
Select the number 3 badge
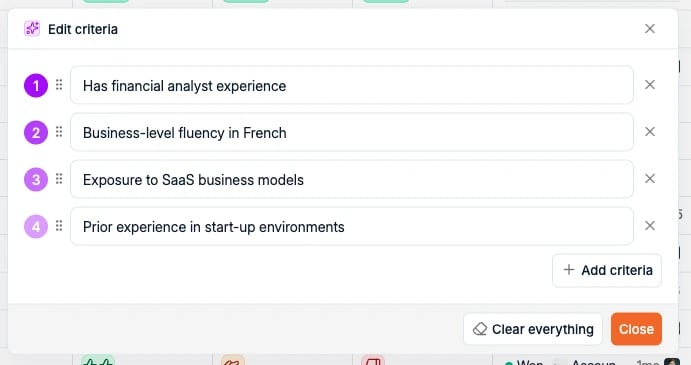coord(36,179)
